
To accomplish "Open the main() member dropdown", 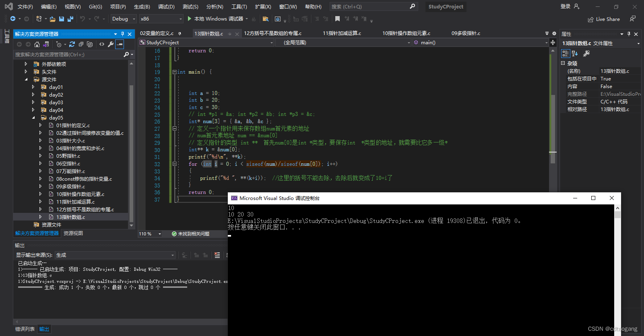I will (x=481, y=42).
